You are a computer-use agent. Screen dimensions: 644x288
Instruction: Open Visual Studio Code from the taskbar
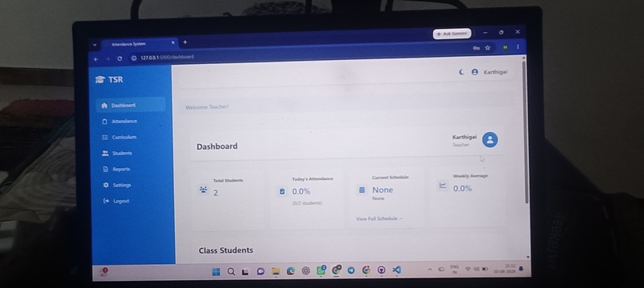coord(396,270)
